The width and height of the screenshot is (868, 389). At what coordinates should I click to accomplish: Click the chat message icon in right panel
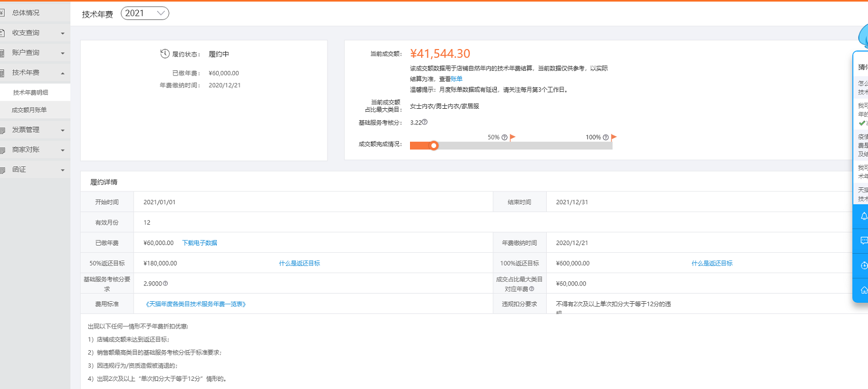click(863, 240)
